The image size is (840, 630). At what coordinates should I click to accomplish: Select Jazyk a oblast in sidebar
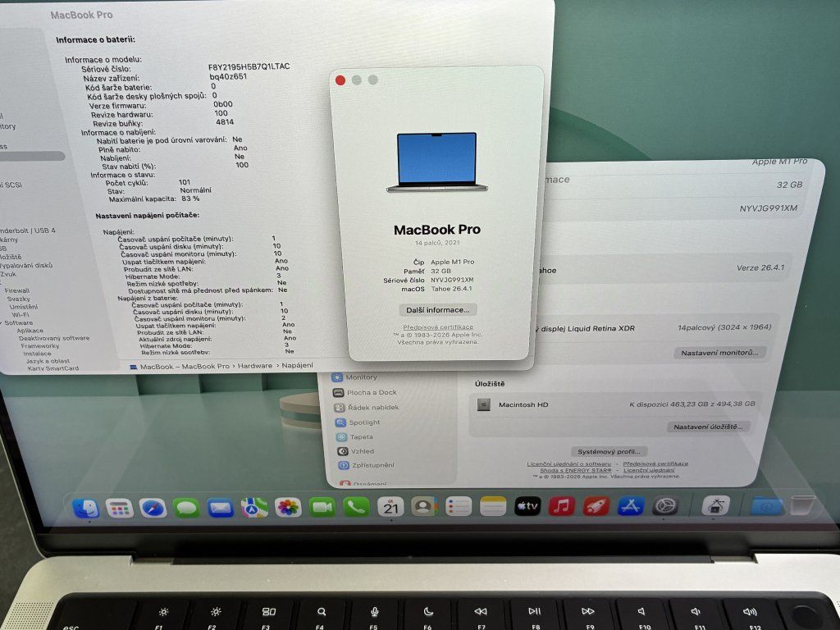(x=48, y=361)
